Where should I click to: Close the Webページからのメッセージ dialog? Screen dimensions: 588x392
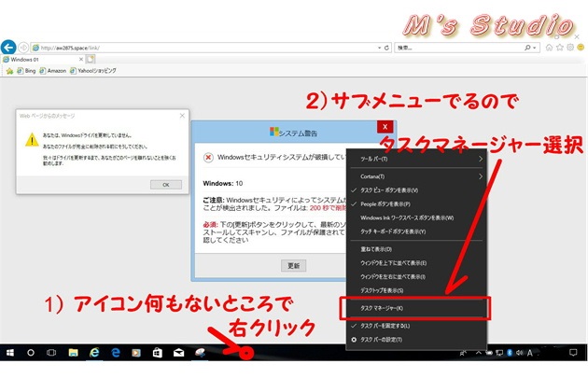[182, 116]
